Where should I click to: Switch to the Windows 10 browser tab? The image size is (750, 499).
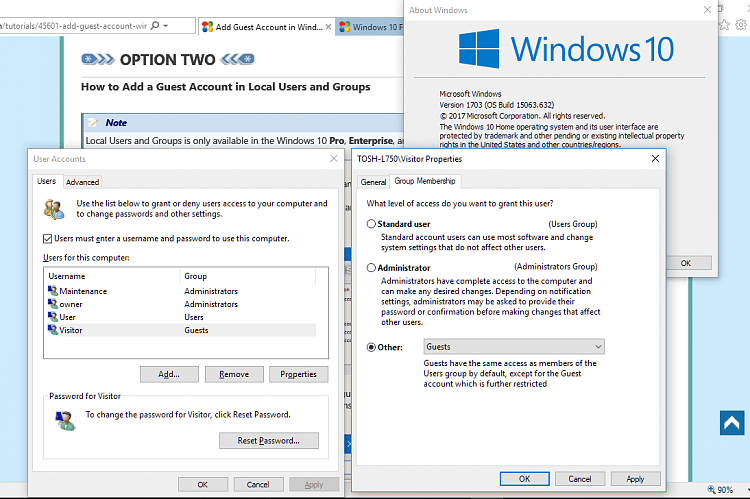point(370,27)
